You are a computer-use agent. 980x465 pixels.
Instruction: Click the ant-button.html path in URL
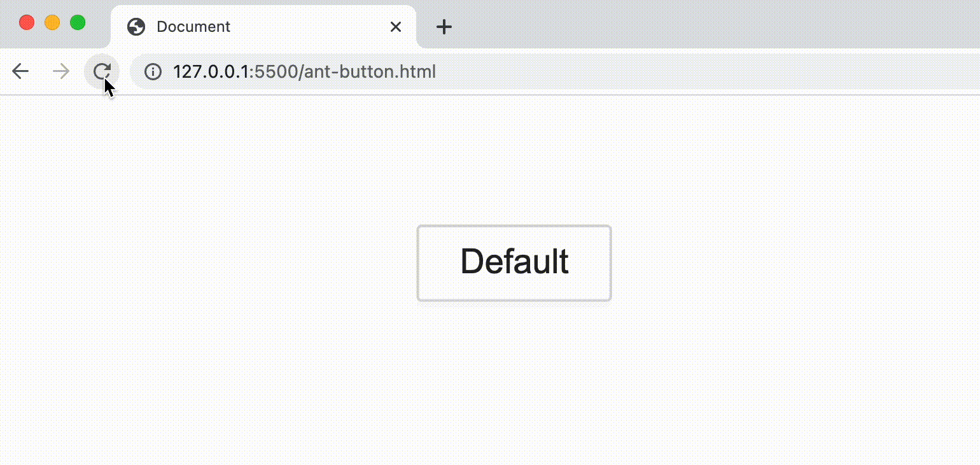[x=371, y=71]
